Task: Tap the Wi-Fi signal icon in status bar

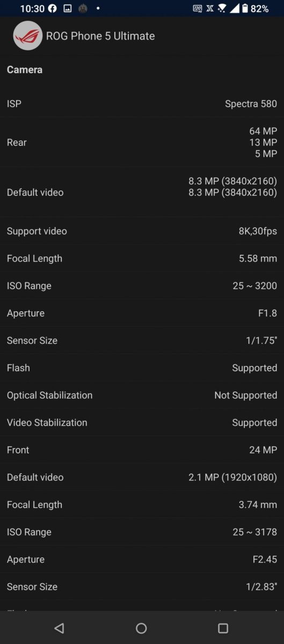Action: click(222, 9)
